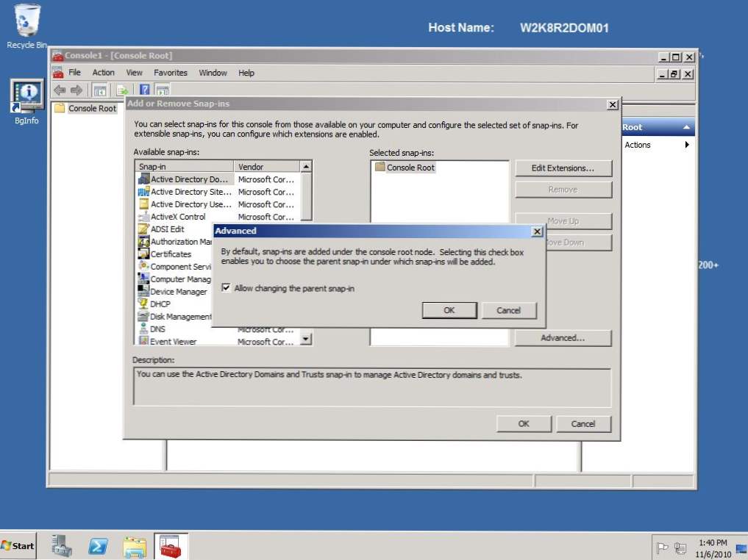
Task: Open Server Manager from taskbar
Action: coord(62,546)
